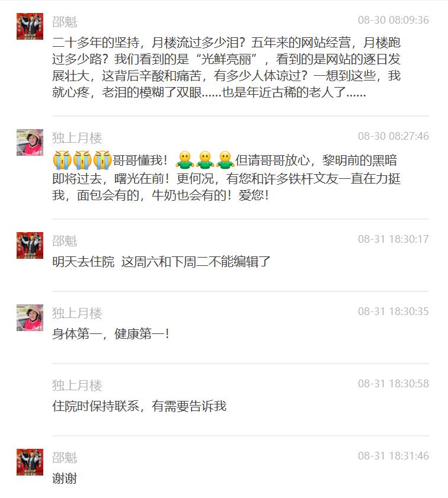Open 独上月楼's avatar at 08:27:46 comment
Viewport: 448px width, 498px height.
(x=30, y=142)
